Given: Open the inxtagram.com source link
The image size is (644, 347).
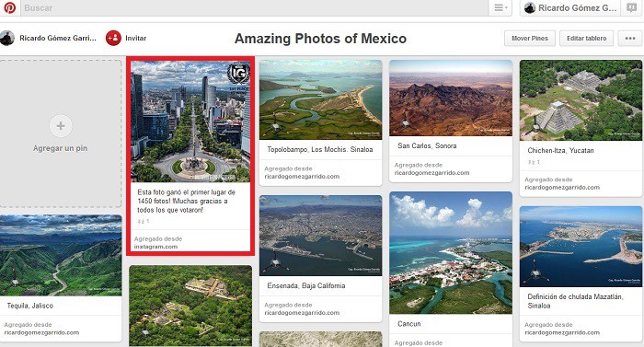Looking at the screenshot, I should [x=155, y=247].
